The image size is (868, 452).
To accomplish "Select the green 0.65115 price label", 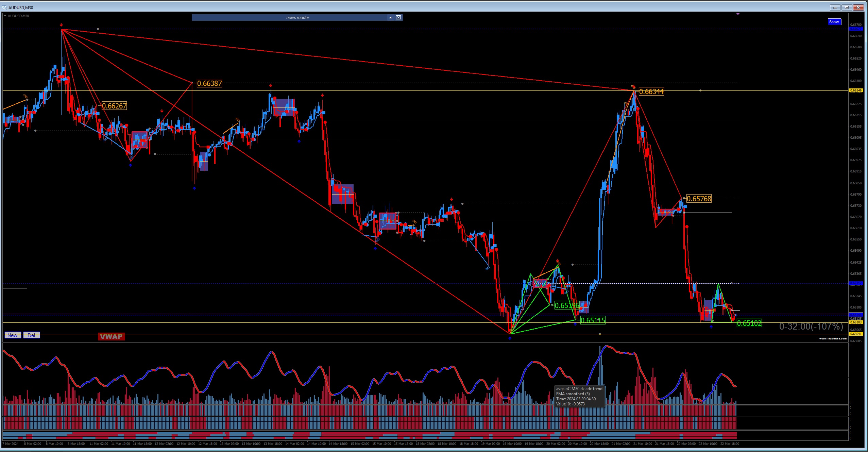I will click(x=593, y=320).
